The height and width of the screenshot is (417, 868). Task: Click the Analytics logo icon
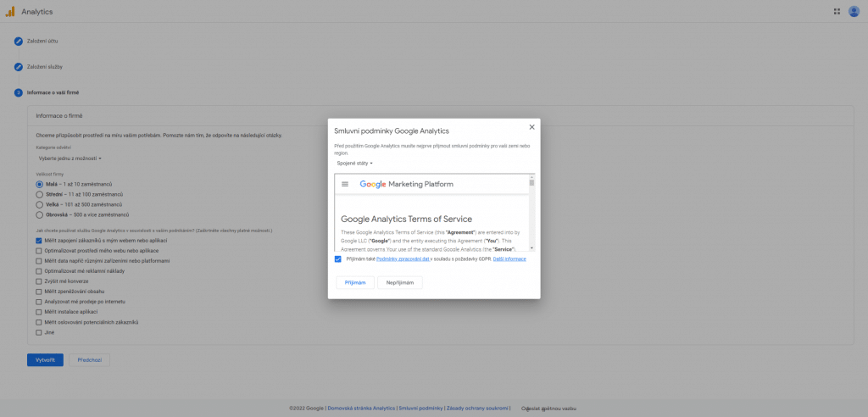10,12
